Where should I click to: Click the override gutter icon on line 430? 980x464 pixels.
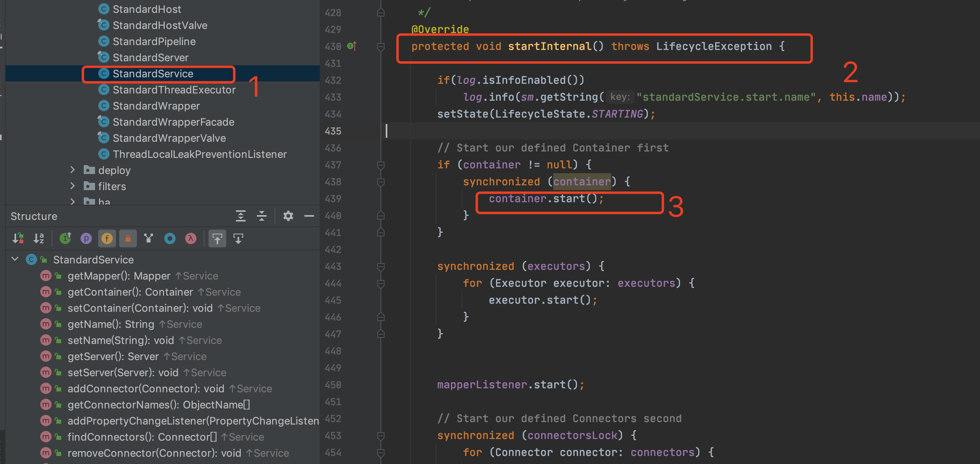[352, 46]
